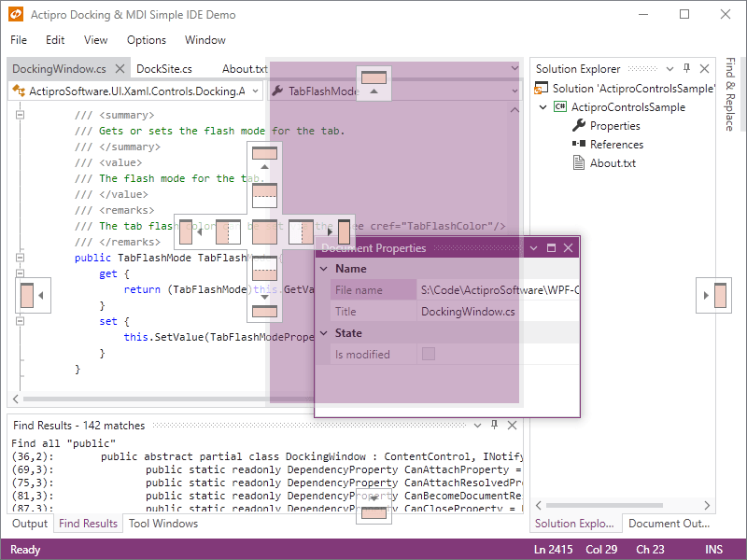
Task: Click the outer dock-to-left guide icon
Action: (31, 295)
